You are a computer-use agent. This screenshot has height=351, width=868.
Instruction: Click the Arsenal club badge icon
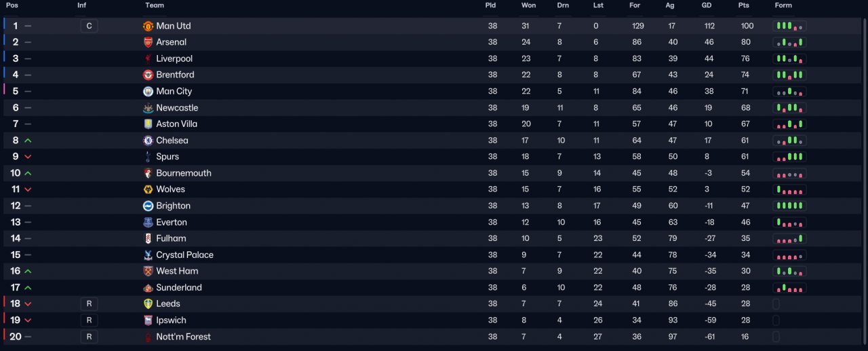(149, 42)
